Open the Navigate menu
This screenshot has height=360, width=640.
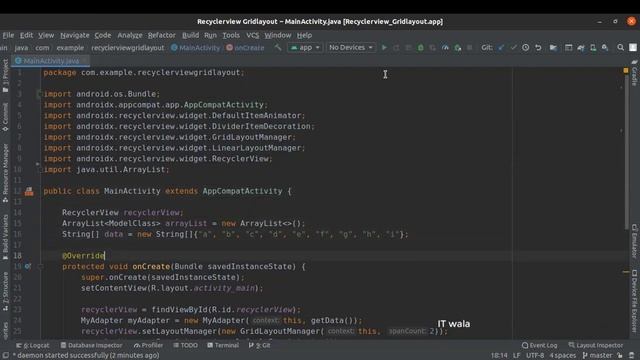[75, 35]
